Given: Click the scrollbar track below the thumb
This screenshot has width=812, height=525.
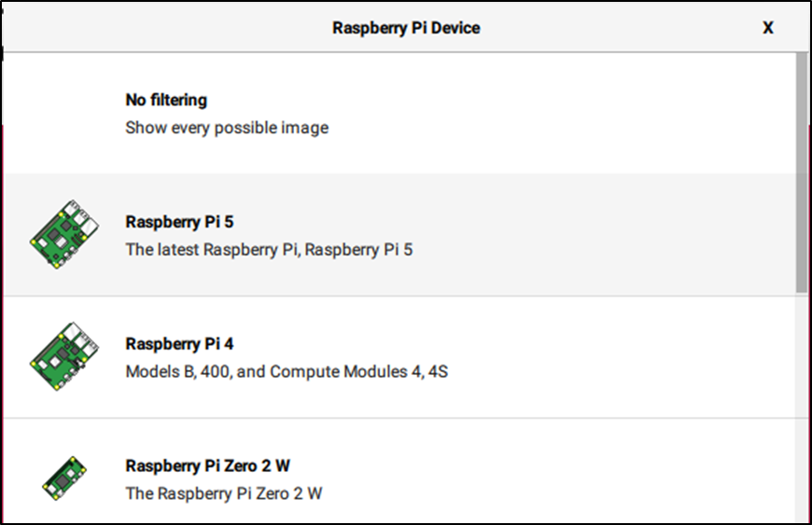Looking at the screenshot, I should pos(802,408).
